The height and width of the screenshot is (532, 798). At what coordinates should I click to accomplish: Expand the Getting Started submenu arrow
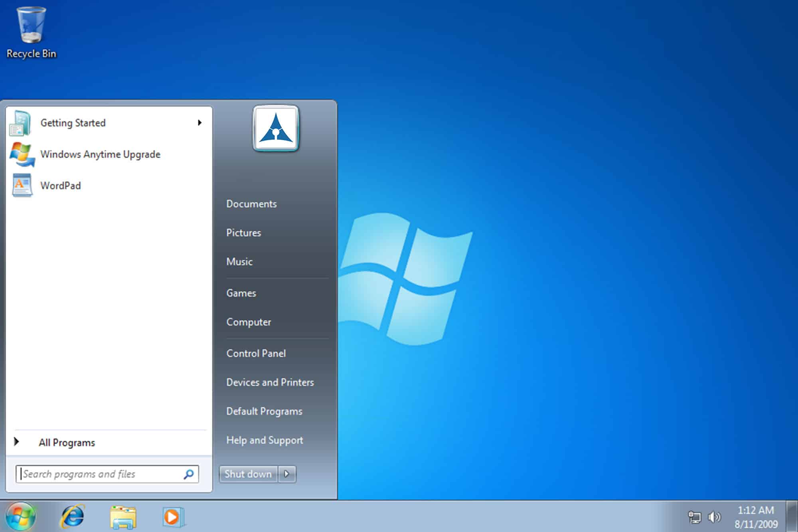point(199,123)
